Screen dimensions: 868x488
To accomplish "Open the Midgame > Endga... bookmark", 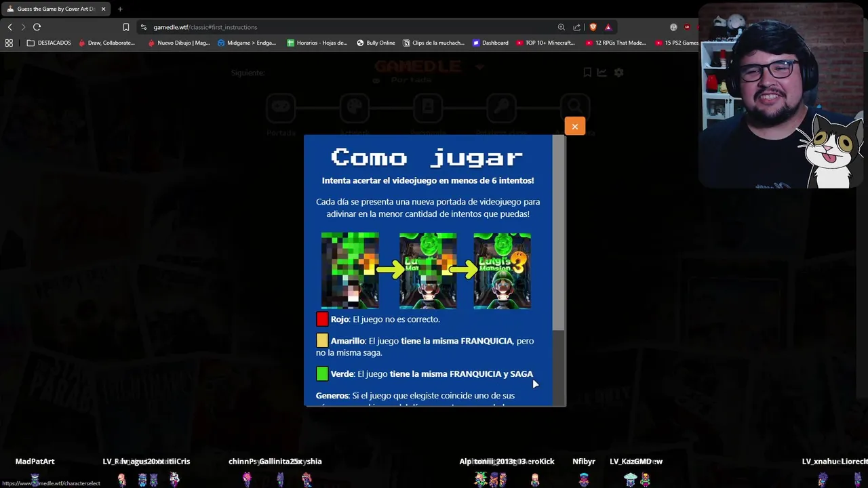I will tap(247, 43).
